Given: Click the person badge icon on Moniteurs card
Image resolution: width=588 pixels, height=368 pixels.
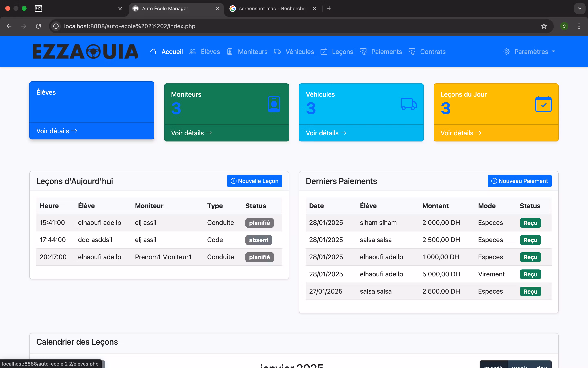Looking at the screenshot, I should point(274,104).
